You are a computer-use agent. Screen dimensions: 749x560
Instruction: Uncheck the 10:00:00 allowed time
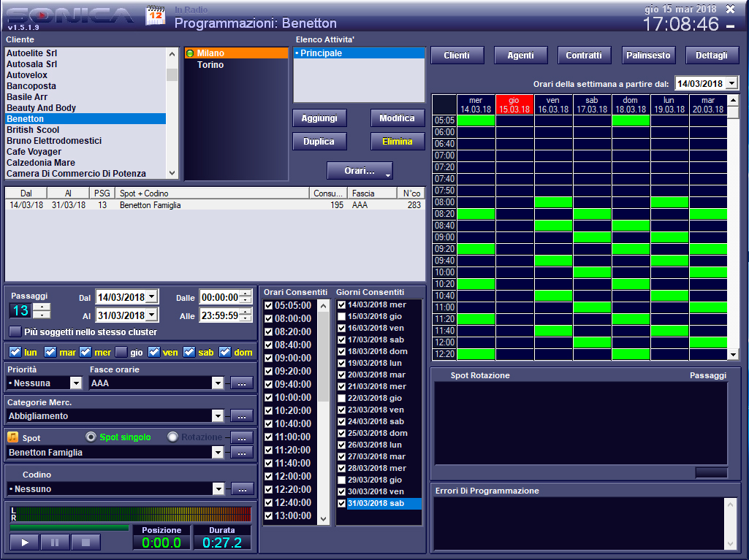pos(268,398)
